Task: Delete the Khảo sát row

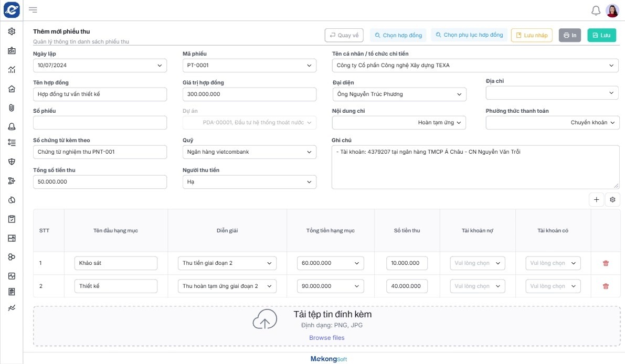Action: [606, 263]
